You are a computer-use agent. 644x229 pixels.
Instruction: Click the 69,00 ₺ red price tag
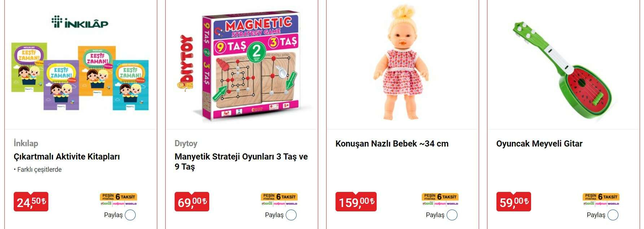(x=192, y=202)
